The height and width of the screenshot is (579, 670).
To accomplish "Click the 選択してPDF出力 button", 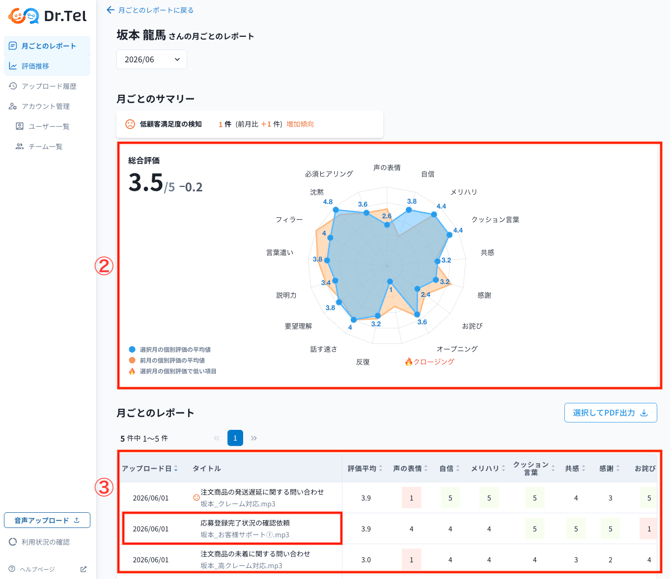I will click(611, 413).
